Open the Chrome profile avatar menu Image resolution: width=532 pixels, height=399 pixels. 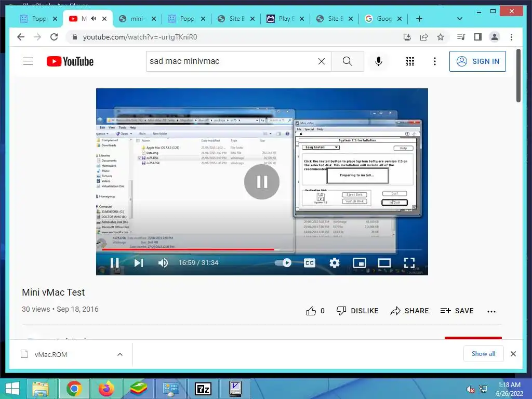point(495,37)
